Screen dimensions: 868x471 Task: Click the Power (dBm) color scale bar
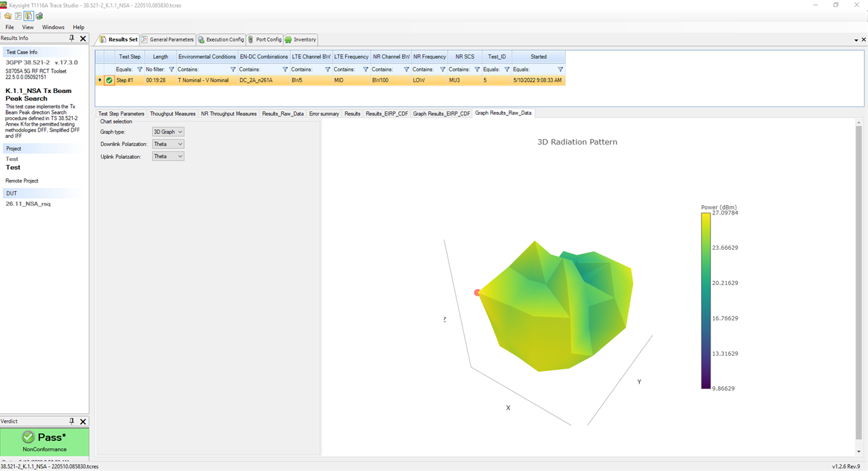click(x=706, y=300)
